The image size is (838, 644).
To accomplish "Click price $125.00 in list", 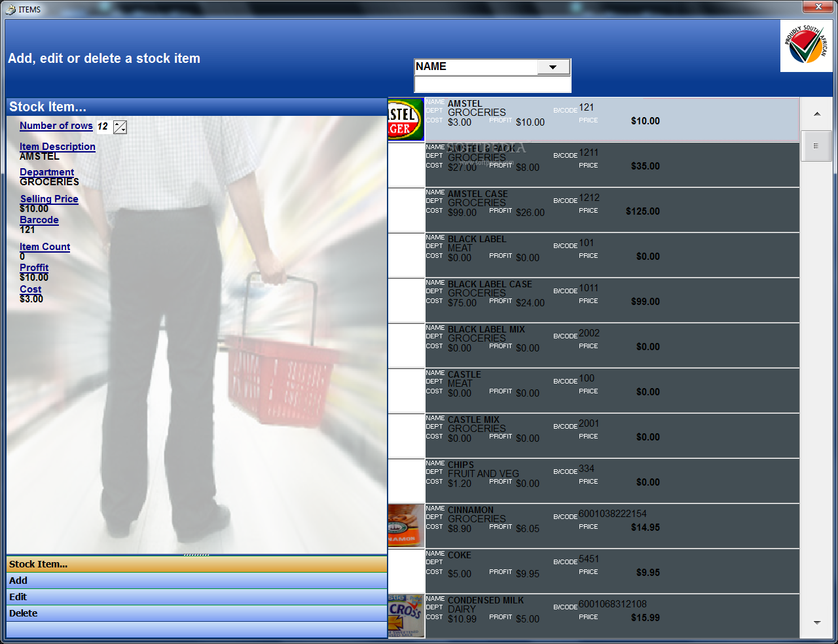I will pos(643,211).
